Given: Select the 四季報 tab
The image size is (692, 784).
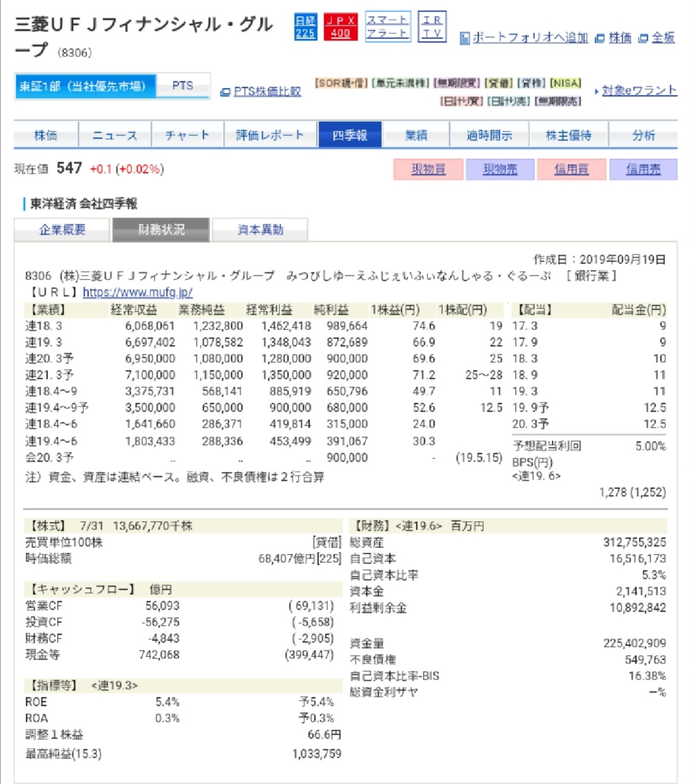Looking at the screenshot, I should click(x=350, y=135).
